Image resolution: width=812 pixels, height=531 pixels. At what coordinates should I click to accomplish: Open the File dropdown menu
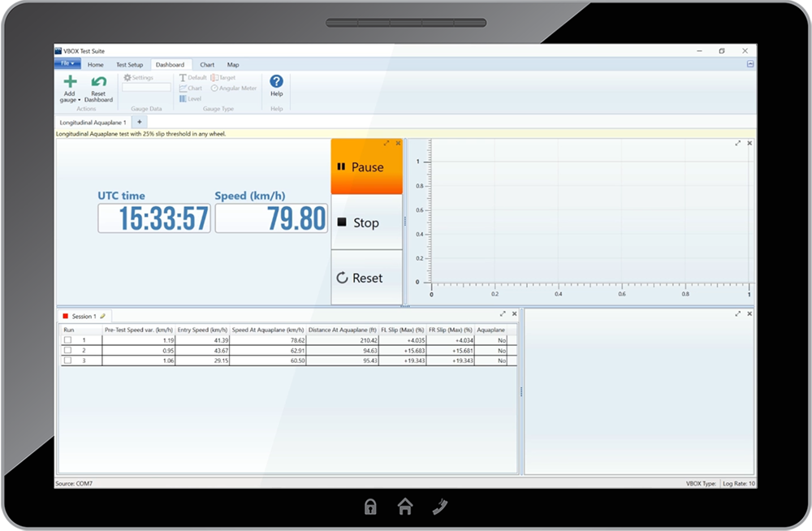tap(67, 63)
